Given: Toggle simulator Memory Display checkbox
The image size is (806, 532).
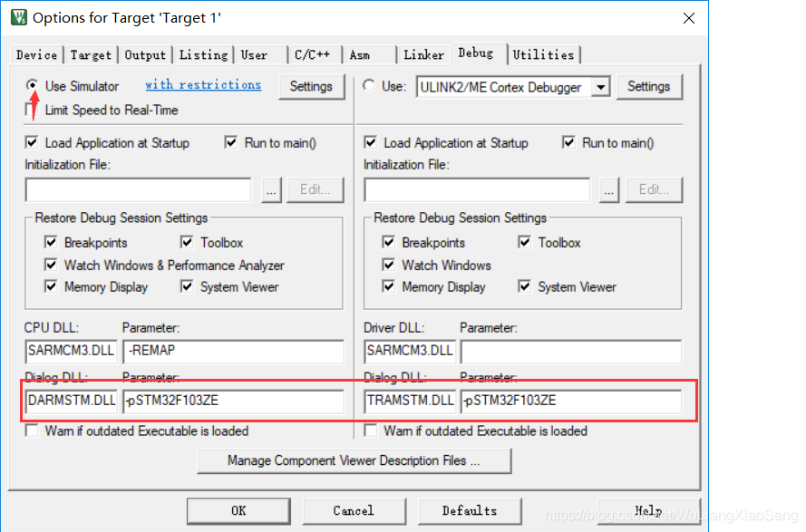Looking at the screenshot, I should [x=51, y=286].
